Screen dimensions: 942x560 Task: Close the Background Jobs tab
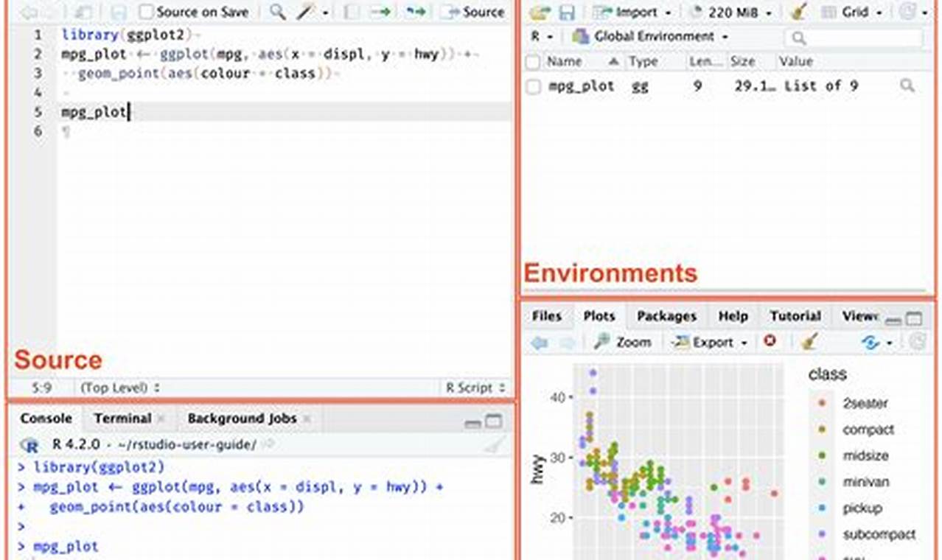307,419
